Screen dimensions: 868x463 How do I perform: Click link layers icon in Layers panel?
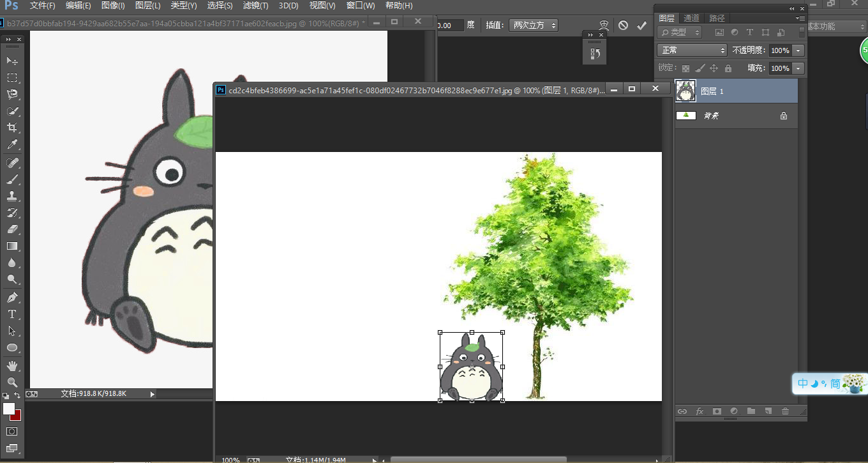pos(682,411)
